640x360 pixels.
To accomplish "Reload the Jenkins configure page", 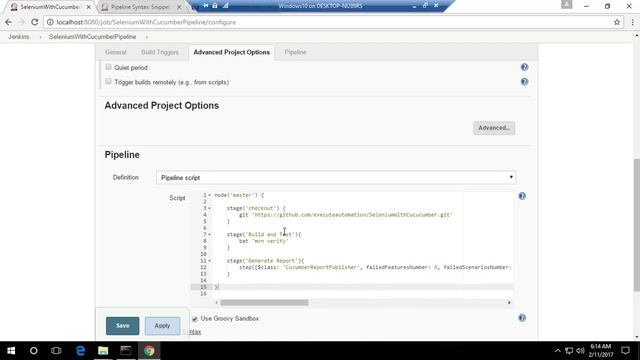I will pyautogui.click(x=35, y=22).
